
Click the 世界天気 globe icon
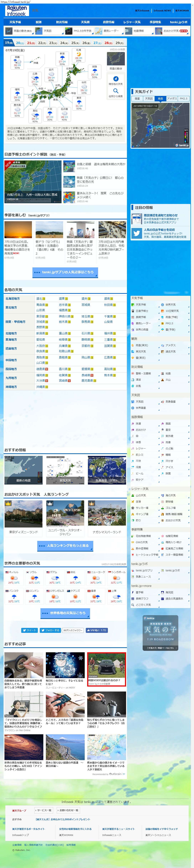click(x=162, y=305)
